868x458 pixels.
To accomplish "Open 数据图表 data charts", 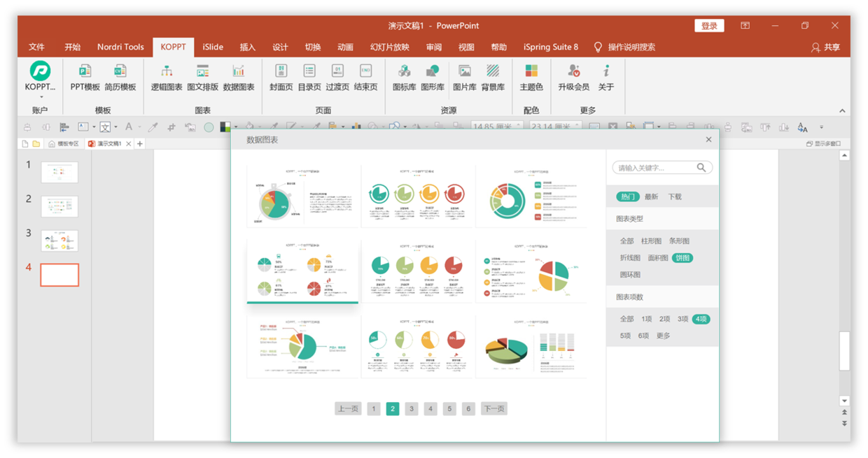I will pyautogui.click(x=239, y=77).
